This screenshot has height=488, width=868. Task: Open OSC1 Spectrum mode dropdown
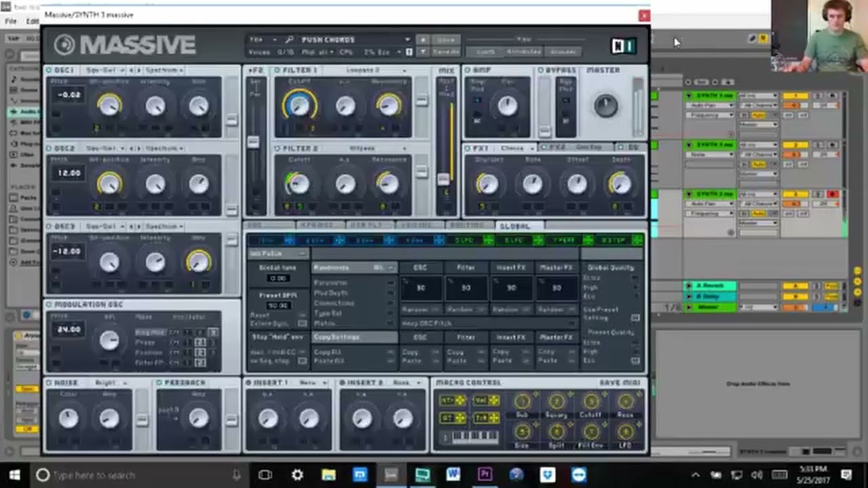tap(163, 70)
